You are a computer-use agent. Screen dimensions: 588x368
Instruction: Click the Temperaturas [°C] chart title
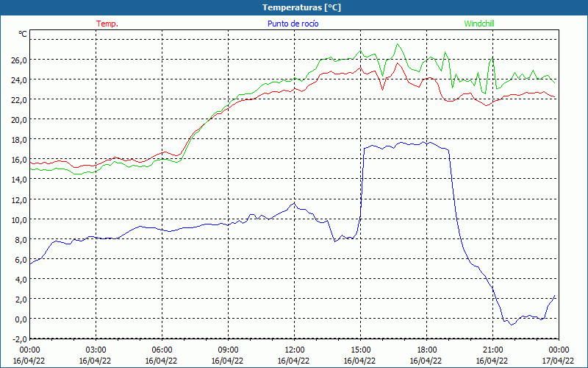pos(301,7)
